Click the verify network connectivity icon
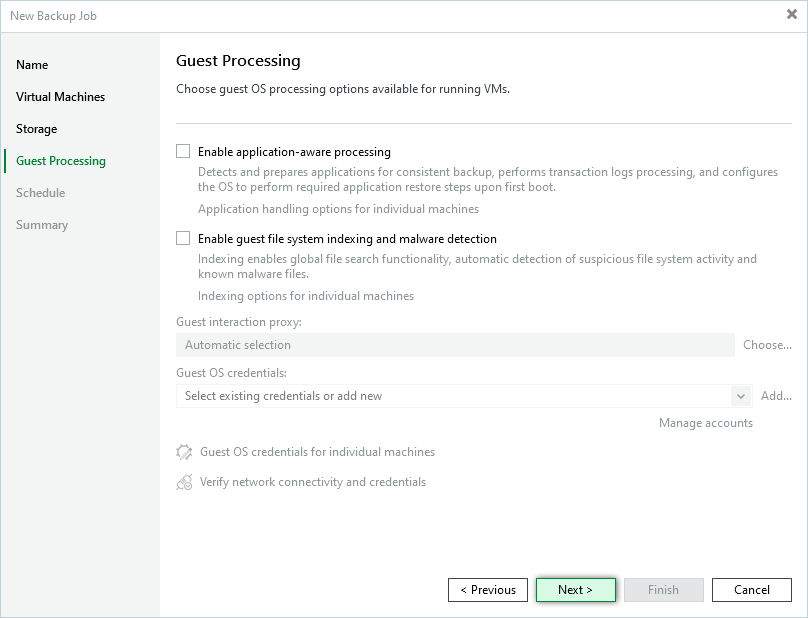The height and width of the screenshot is (618, 808). coord(184,482)
